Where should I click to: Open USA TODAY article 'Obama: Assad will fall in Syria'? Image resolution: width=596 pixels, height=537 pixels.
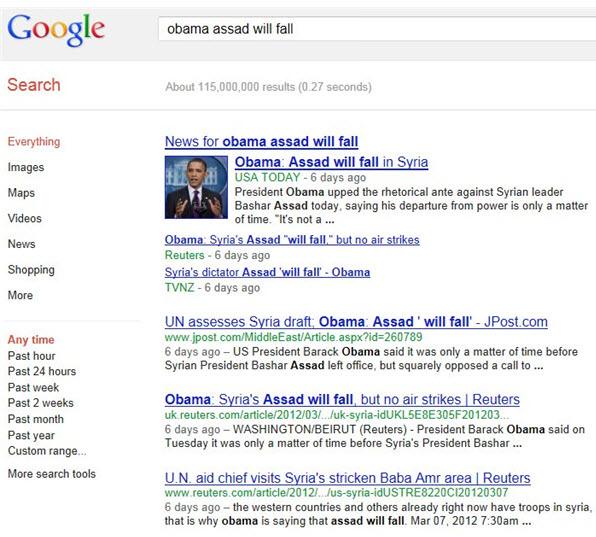click(x=331, y=162)
